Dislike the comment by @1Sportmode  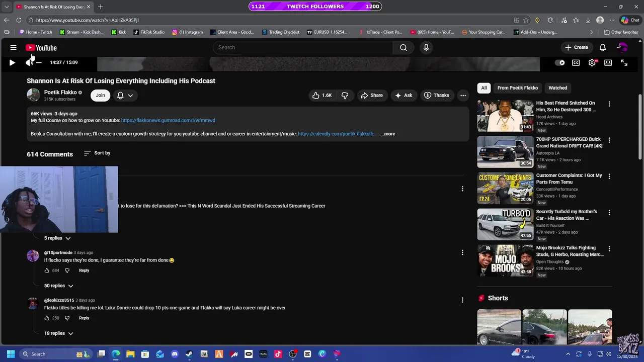pos(67,270)
